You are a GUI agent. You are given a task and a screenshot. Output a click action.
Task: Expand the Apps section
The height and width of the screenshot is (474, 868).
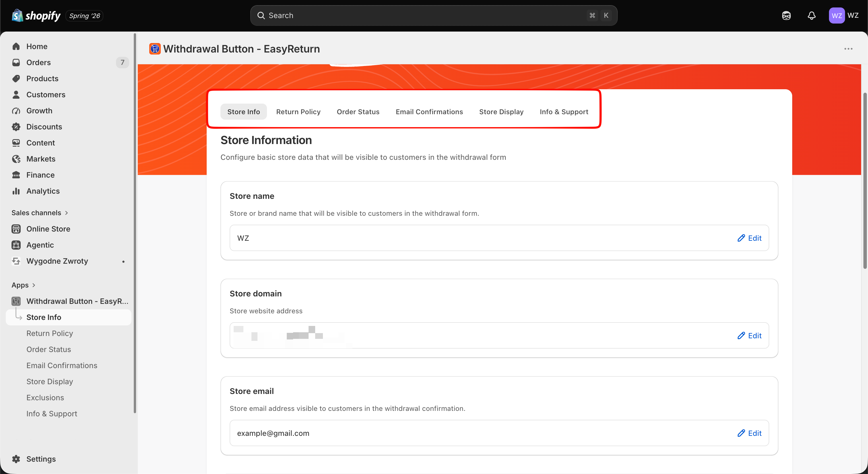[x=23, y=285]
